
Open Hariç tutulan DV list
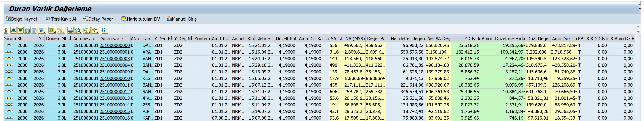141,19
